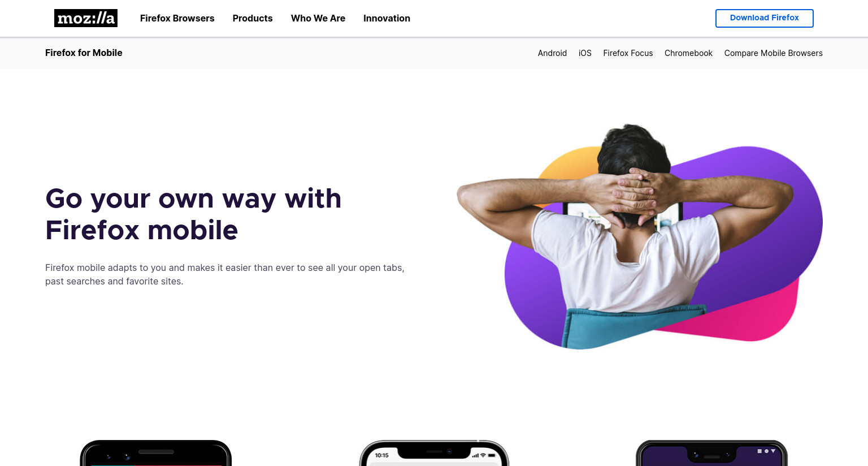
Task: Click the Download Firefox button
Action: pyautogui.click(x=764, y=18)
